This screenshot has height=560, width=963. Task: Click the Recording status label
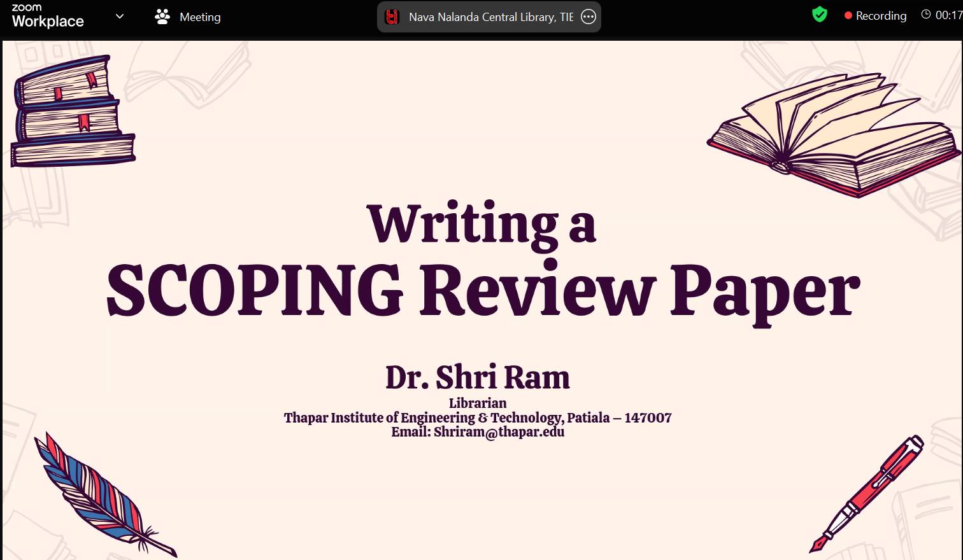coord(881,16)
